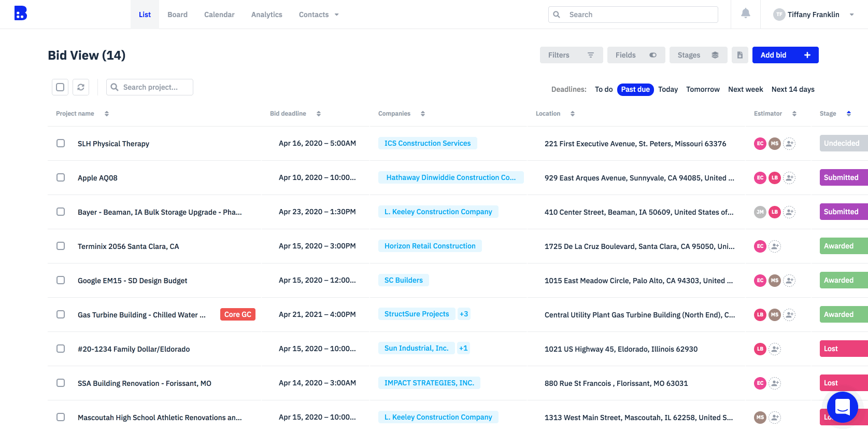Click Tiffany Franklin's avatar icon
Viewport: 868px width, 430px height.
[779, 15]
